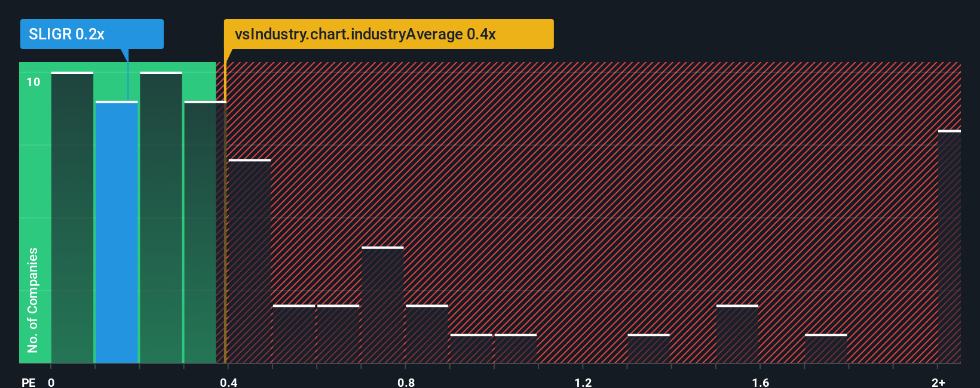980x388 pixels.
Task: Click the x-axis tick label 1.2
Action: 583,382
